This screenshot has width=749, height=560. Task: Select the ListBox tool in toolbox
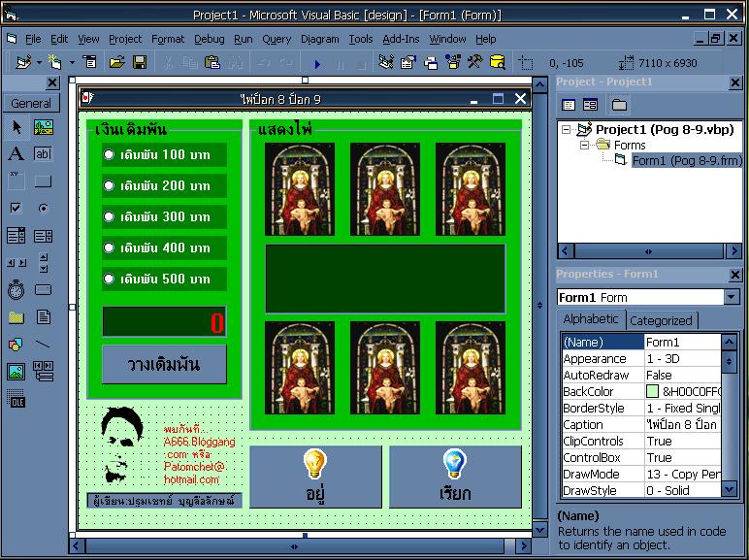(x=43, y=236)
